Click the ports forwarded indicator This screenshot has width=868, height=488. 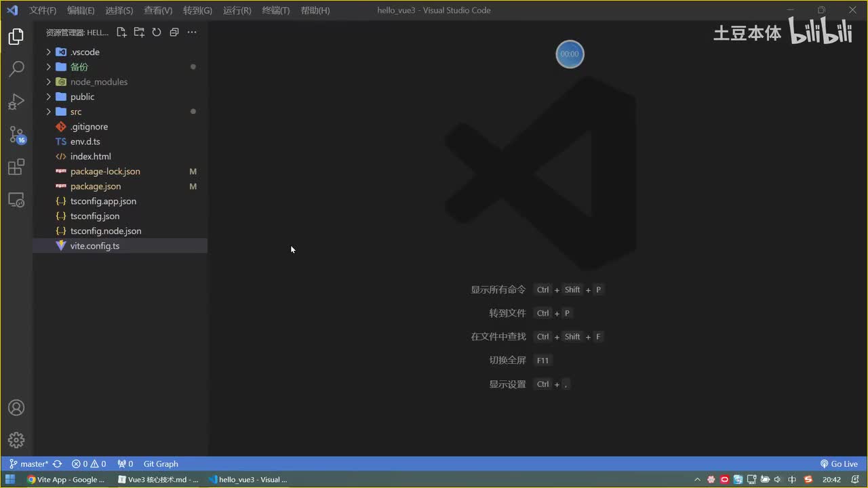[125, 464]
